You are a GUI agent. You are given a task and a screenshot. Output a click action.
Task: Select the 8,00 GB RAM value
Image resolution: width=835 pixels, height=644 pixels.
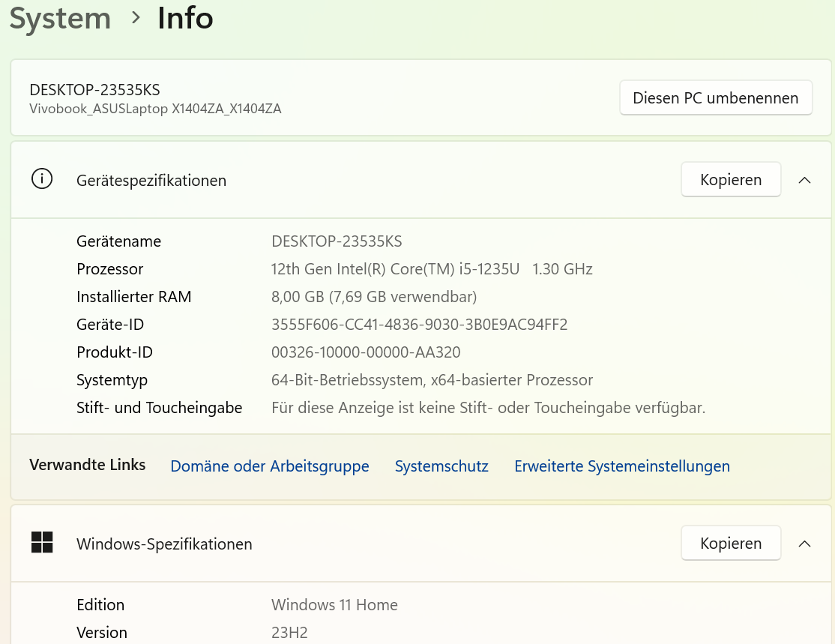point(374,297)
